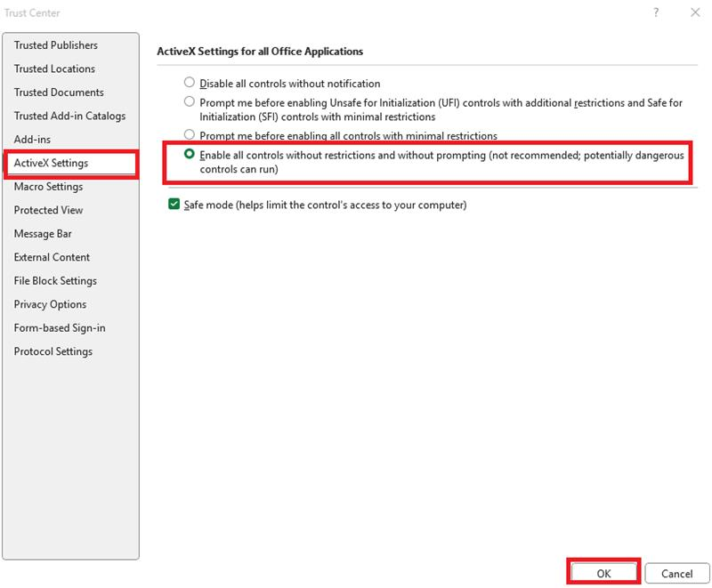Open Trusted Add-in Catalogs settings

[69, 116]
